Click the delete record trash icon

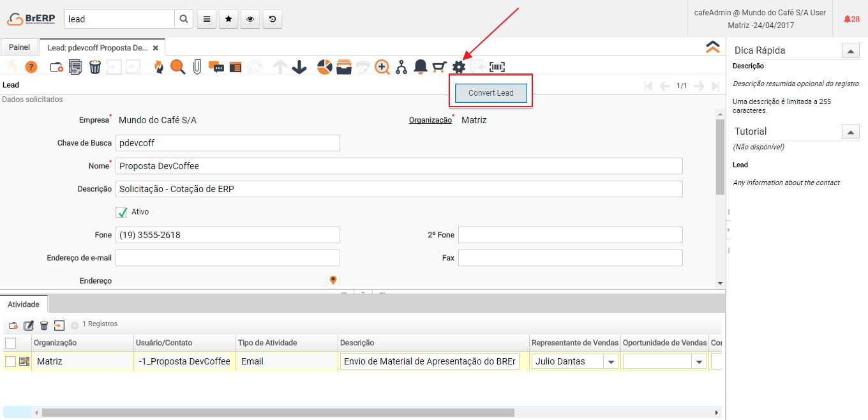click(x=95, y=67)
